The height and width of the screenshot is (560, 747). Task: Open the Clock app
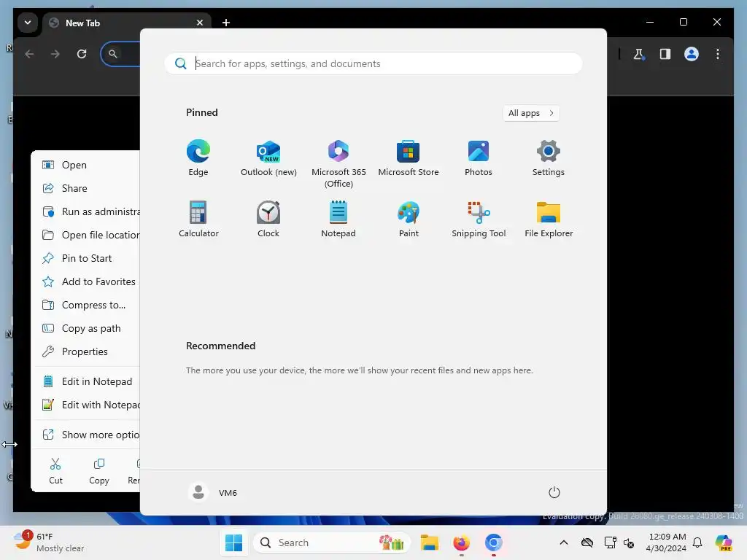coord(268,219)
